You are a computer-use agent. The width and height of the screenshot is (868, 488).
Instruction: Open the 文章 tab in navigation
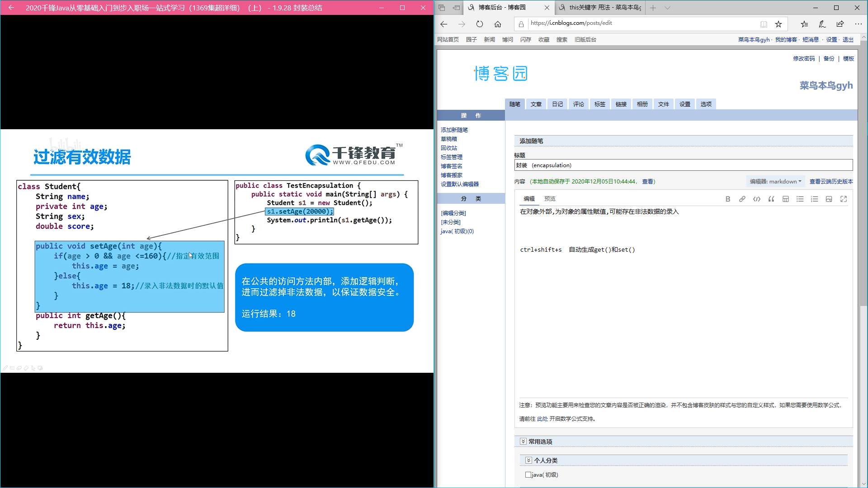coord(536,104)
